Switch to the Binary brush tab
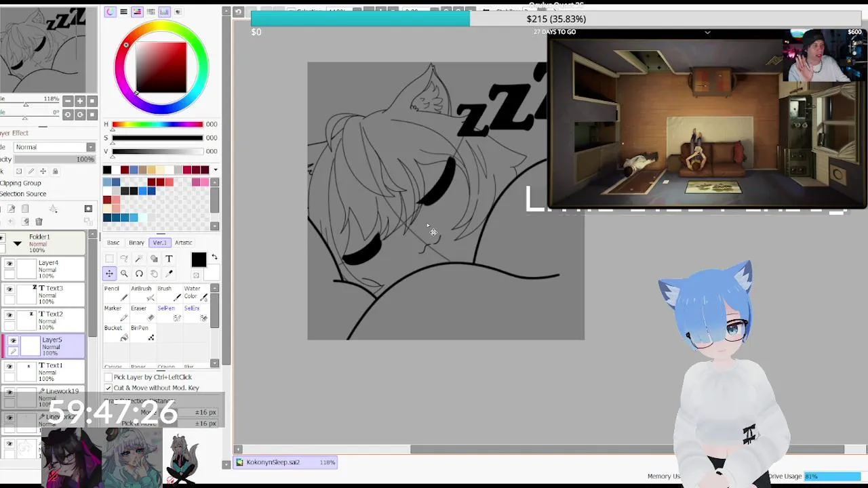Viewport: 868px width, 488px height. point(136,243)
